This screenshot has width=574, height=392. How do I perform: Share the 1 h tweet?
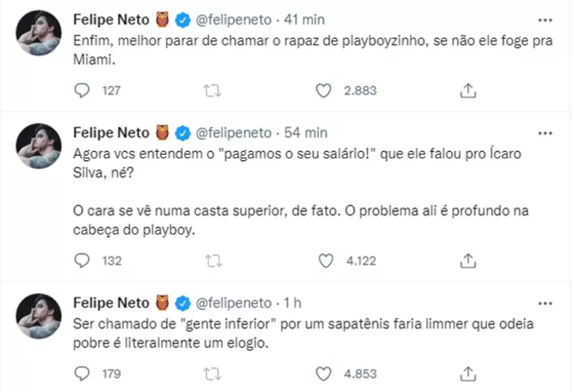click(468, 373)
